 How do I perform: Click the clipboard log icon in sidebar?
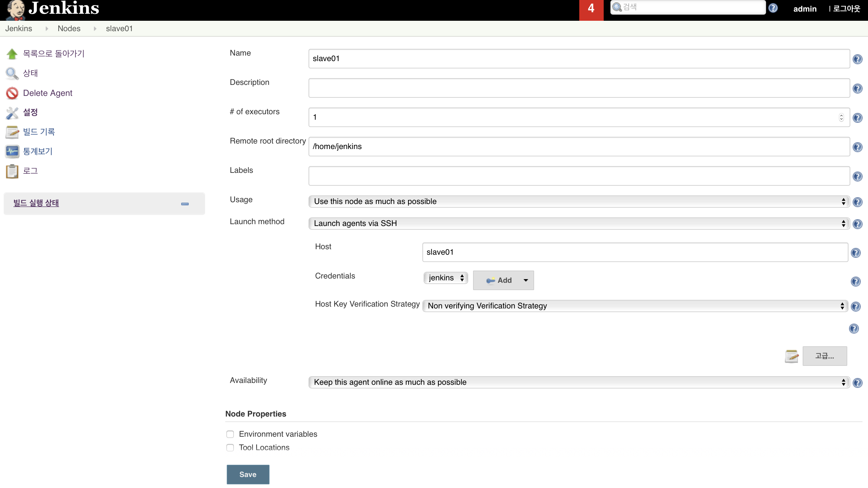12,171
